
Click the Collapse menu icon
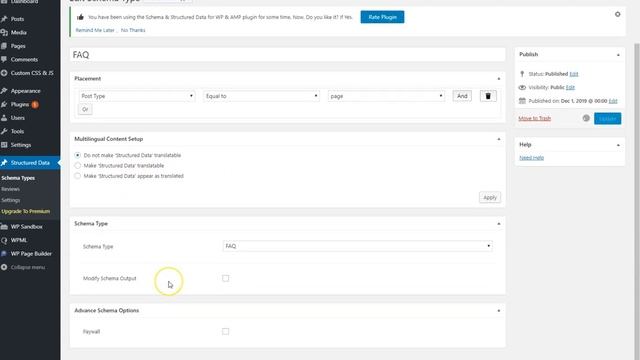(x=4, y=267)
